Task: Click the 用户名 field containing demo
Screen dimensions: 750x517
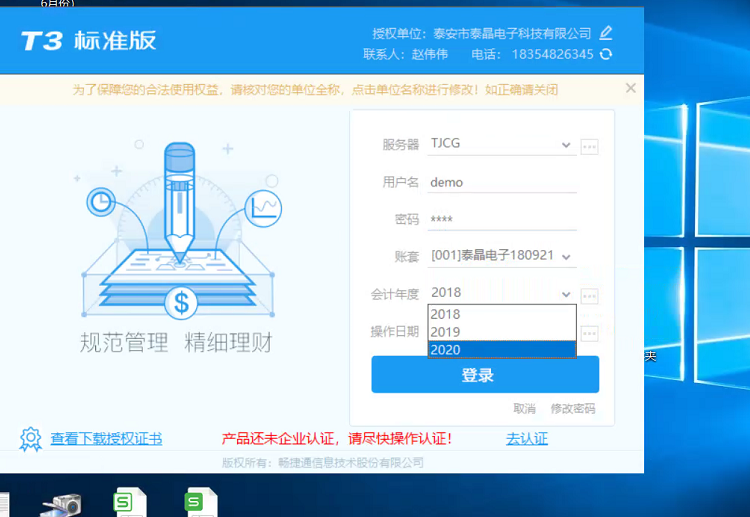Action: pyautogui.click(x=502, y=182)
